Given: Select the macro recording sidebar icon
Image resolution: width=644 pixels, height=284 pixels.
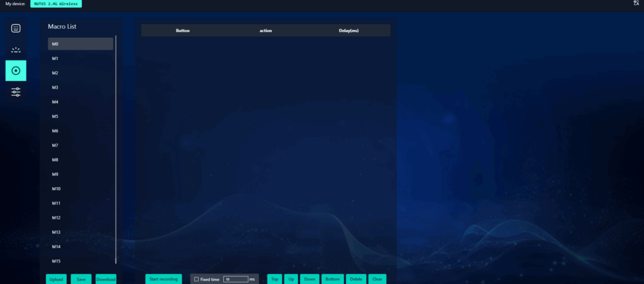Looking at the screenshot, I should pos(16,71).
